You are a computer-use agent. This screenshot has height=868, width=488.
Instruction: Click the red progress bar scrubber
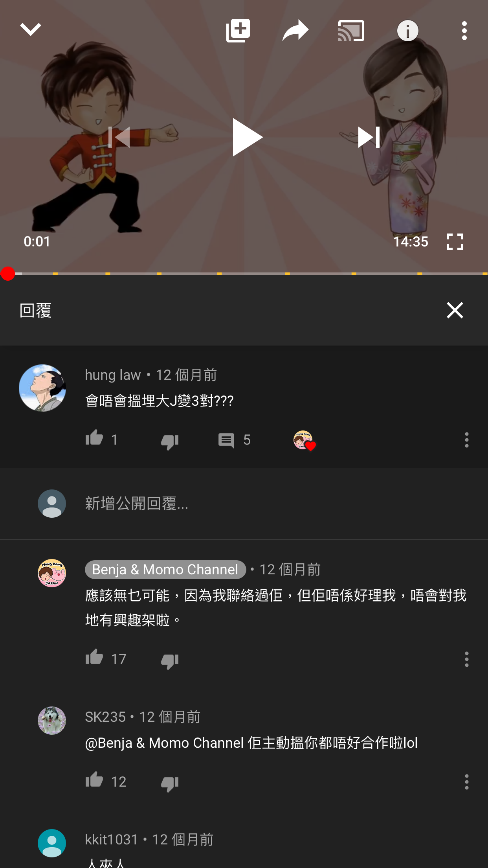coord(8,274)
